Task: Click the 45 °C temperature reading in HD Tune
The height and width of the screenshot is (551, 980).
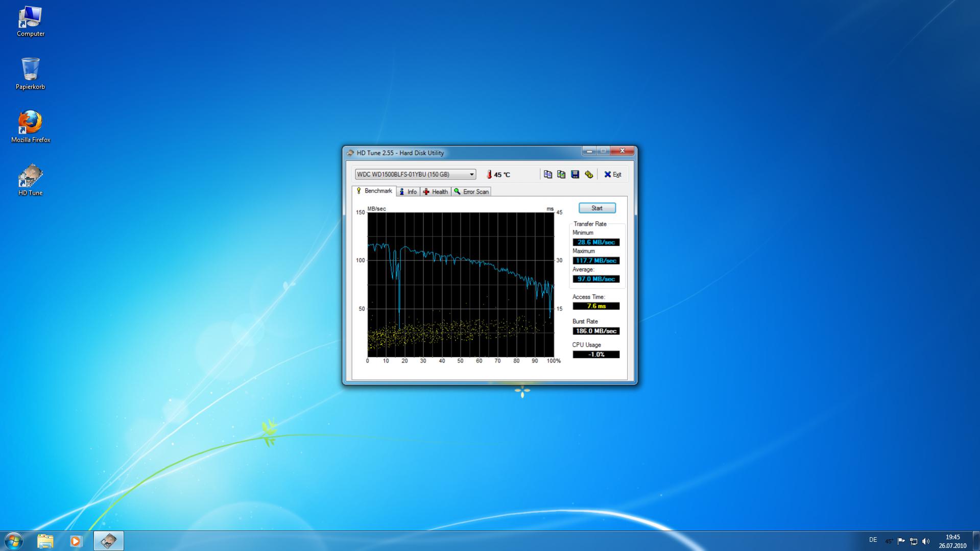Action: 498,175
